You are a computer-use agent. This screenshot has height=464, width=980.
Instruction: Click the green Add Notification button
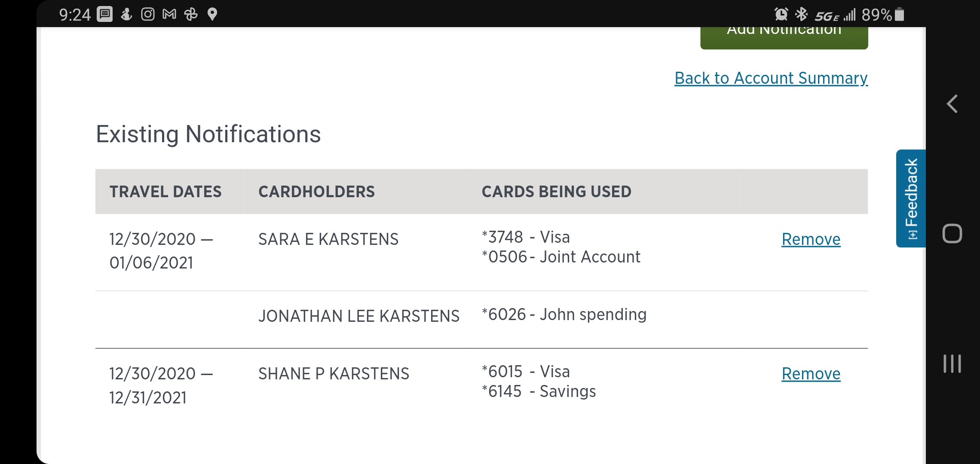[784, 36]
